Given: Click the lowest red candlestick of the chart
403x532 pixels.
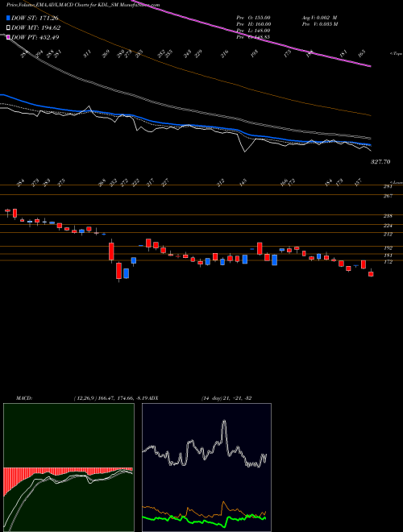Looking at the screenshot, I should coord(118,271).
